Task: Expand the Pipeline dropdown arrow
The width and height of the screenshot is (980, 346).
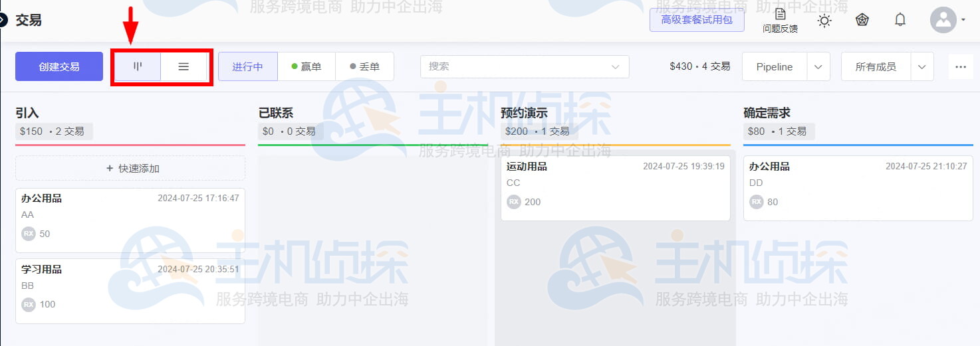Action: click(818, 66)
